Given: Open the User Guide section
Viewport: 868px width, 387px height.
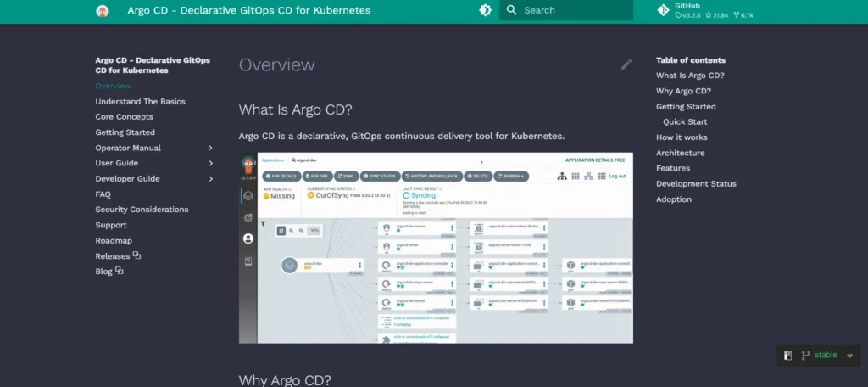Looking at the screenshot, I should pos(117,163).
